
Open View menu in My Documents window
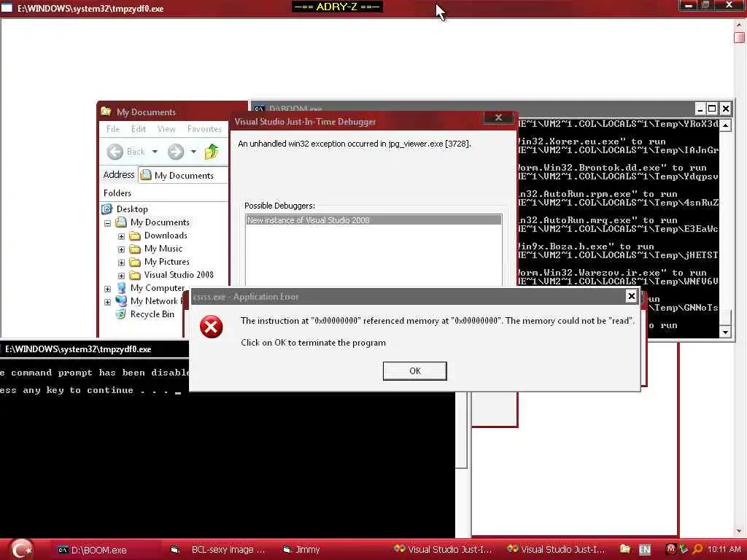click(x=166, y=129)
